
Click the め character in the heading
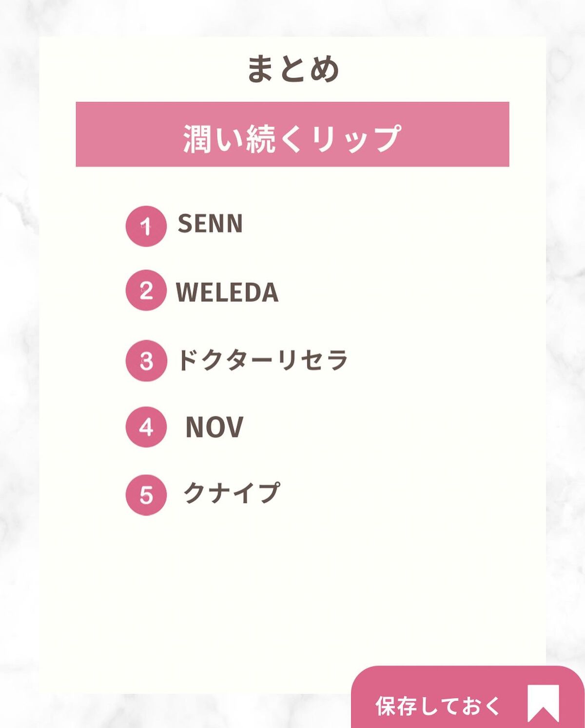tap(324, 69)
